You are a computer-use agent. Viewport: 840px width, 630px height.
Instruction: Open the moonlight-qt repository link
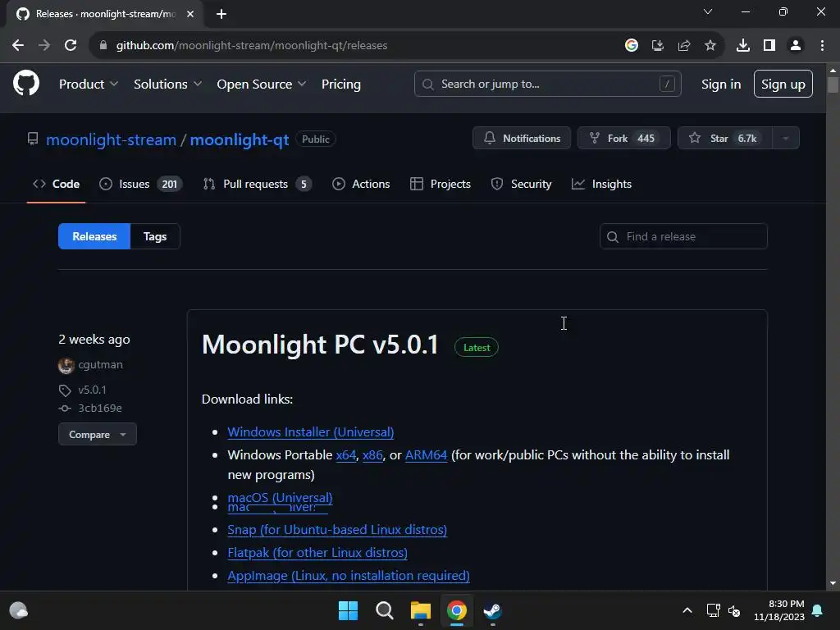240,139
